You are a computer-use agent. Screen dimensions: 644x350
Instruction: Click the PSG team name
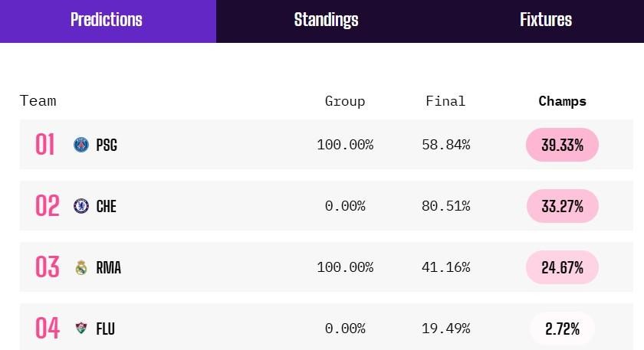point(107,145)
